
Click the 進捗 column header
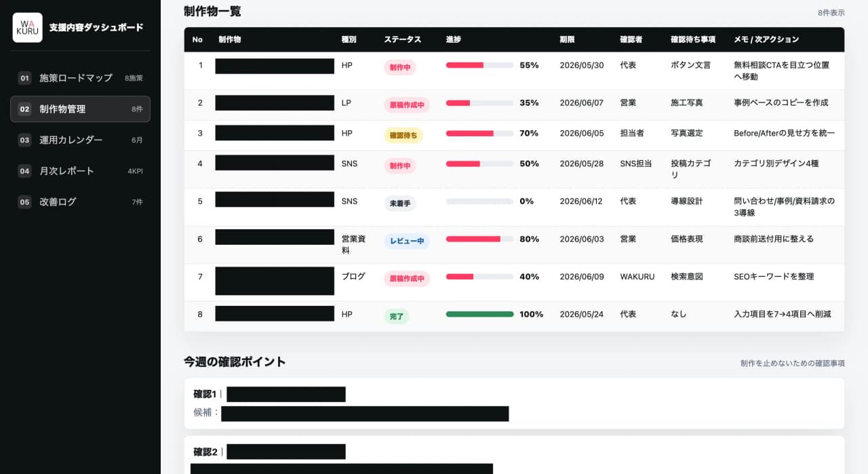click(x=454, y=39)
